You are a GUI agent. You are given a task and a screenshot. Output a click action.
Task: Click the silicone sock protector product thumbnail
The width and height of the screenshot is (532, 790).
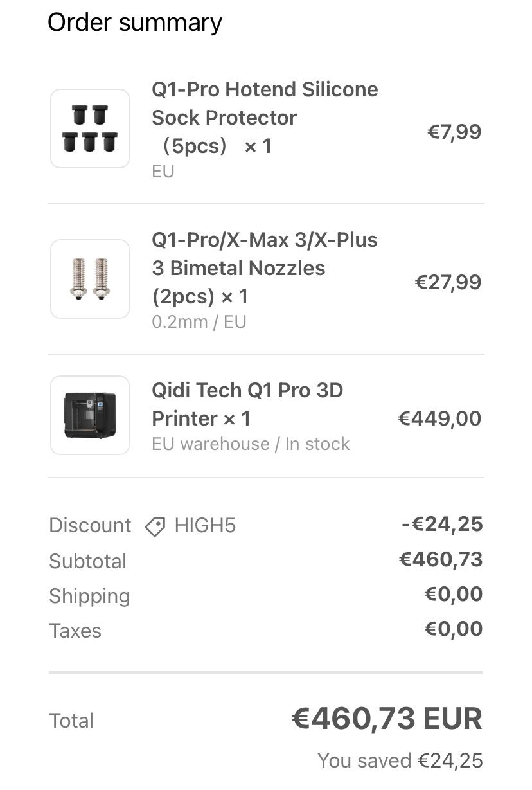tap(90, 129)
